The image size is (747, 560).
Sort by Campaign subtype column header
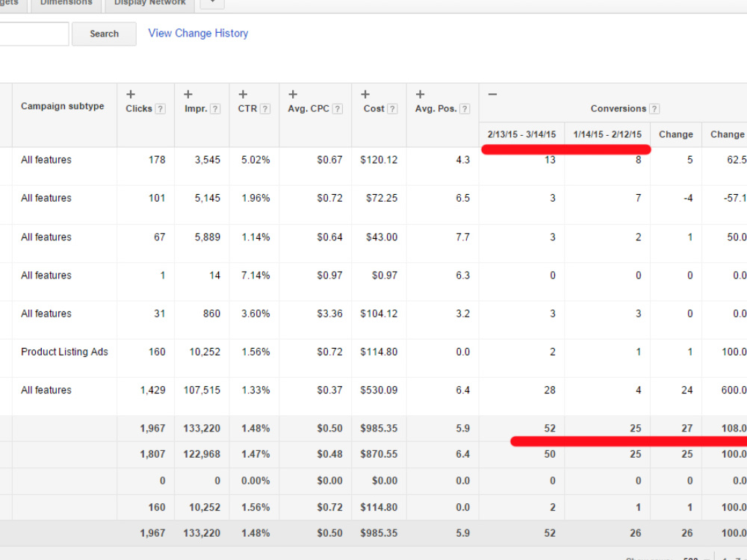(63, 106)
